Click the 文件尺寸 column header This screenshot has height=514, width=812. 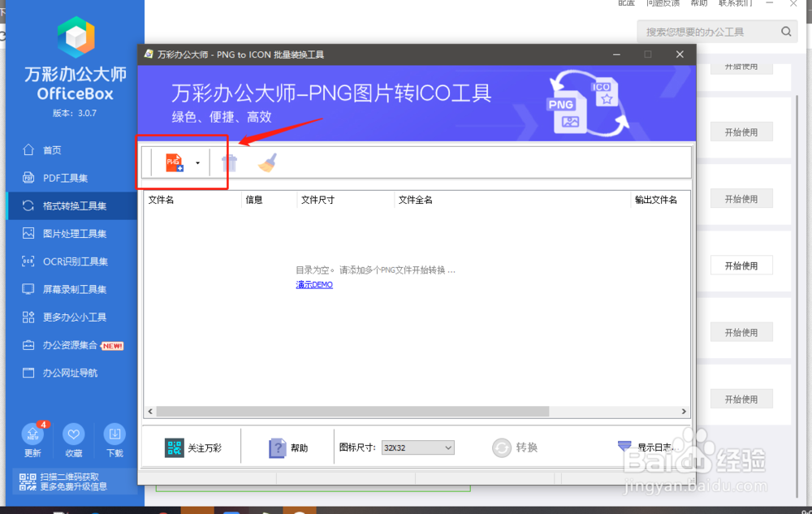coord(318,200)
